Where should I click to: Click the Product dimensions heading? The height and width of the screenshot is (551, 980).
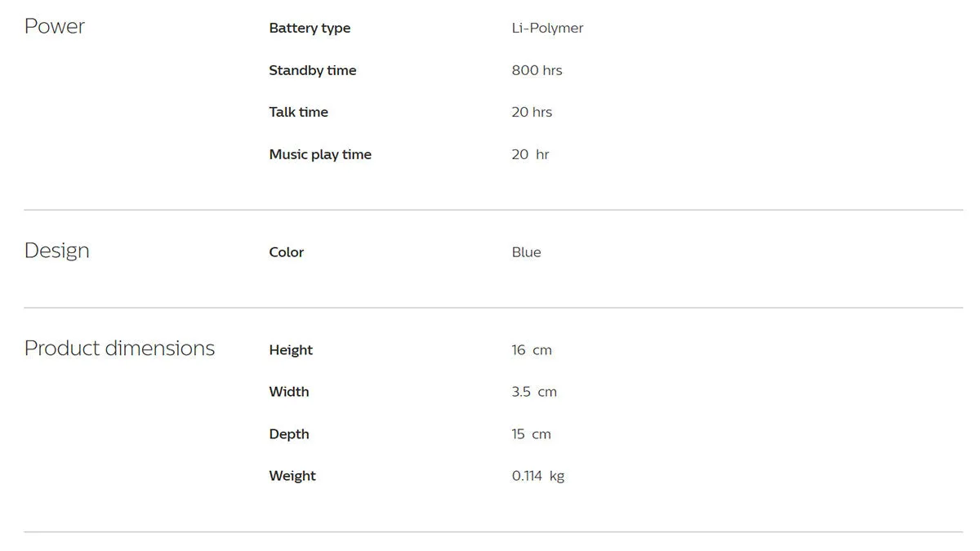(x=119, y=348)
